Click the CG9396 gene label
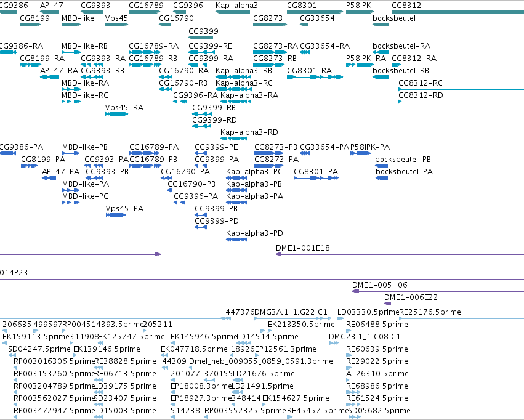This screenshot has width=524, height=420. point(188,6)
